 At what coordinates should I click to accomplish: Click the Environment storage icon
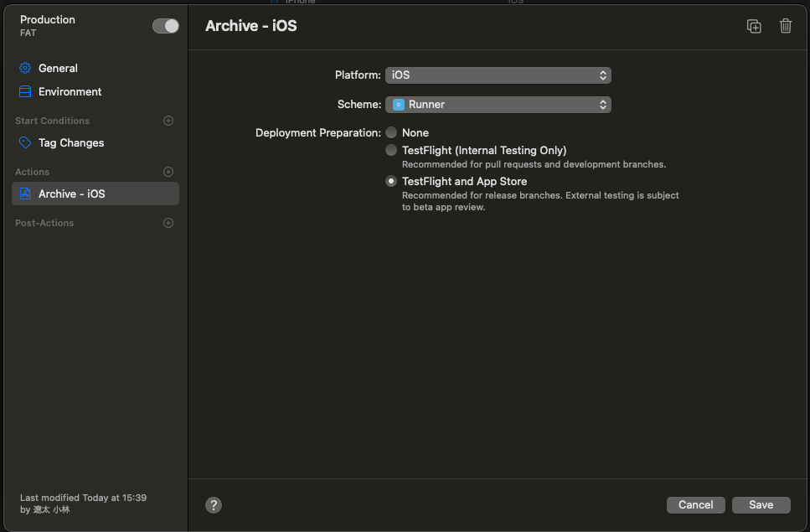click(x=25, y=91)
